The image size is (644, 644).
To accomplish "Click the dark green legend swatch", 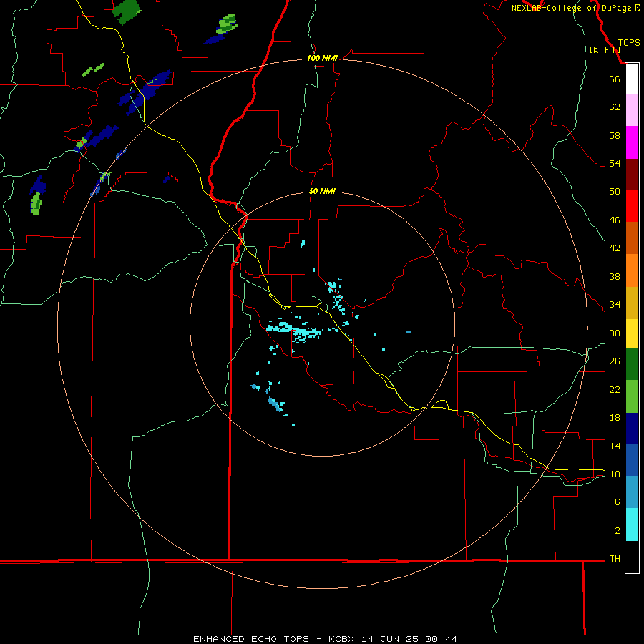I will 632,364.
